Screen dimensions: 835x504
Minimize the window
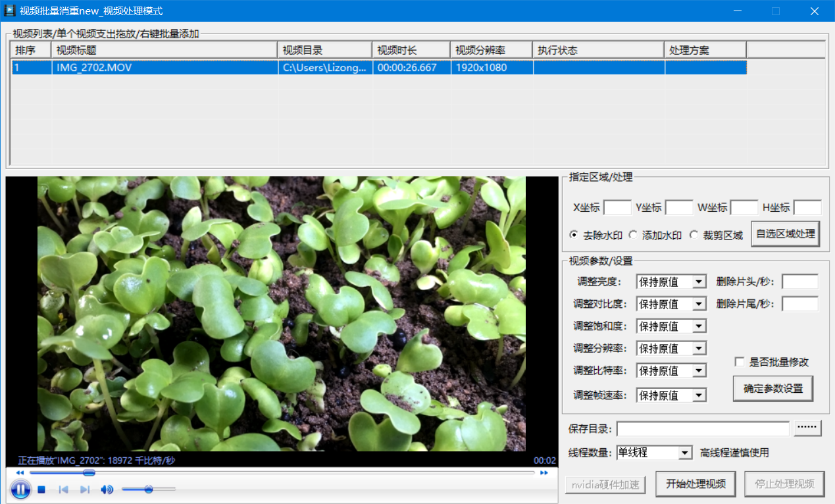(738, 11)
